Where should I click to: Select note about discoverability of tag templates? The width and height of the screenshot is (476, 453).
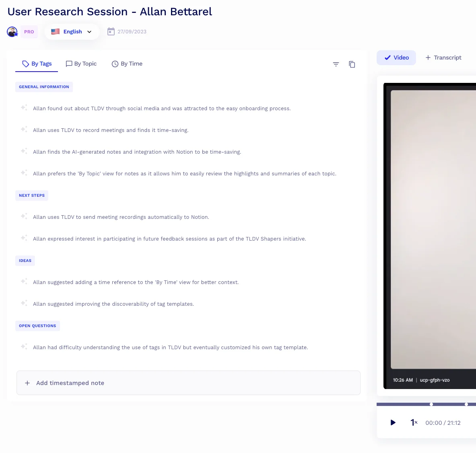coord(113,304)
